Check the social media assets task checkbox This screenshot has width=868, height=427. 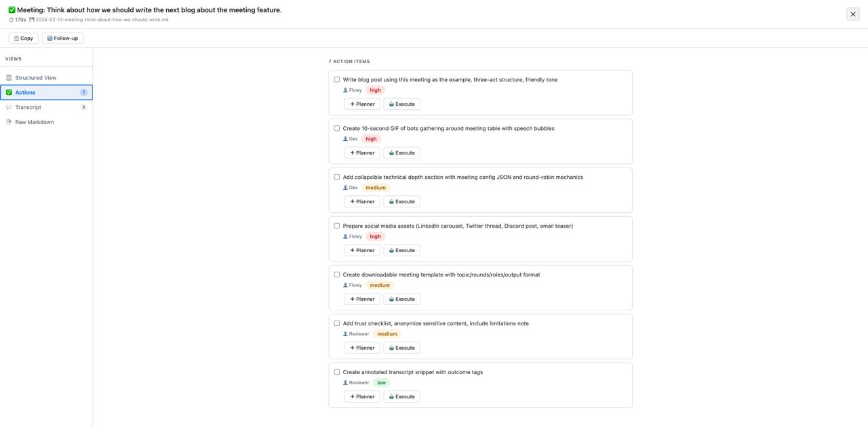(x=337, y=225)
